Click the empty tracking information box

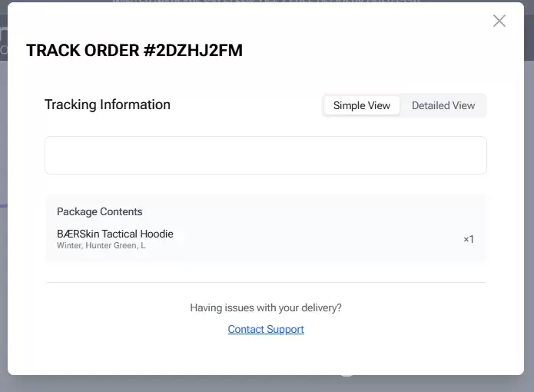pyautogui.click(x=265, y=155)
